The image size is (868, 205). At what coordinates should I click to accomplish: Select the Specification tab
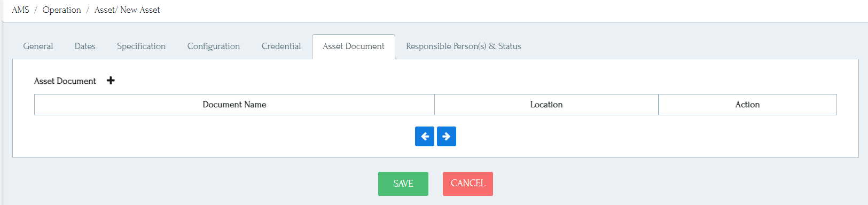(x=141, y=46)
